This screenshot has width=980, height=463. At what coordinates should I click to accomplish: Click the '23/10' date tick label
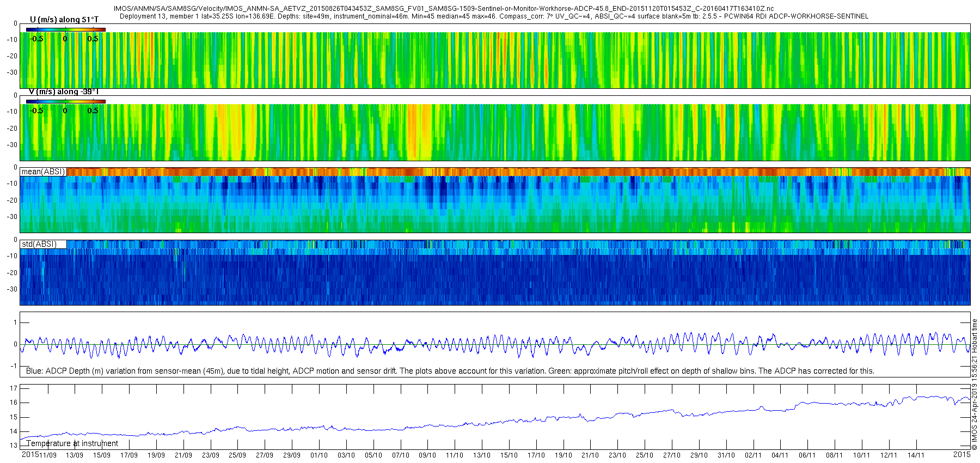(617, 455)
